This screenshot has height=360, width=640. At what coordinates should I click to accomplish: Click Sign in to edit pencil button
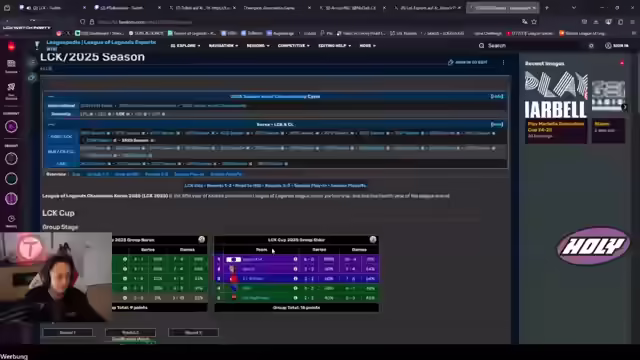click(x=467, y=62)
